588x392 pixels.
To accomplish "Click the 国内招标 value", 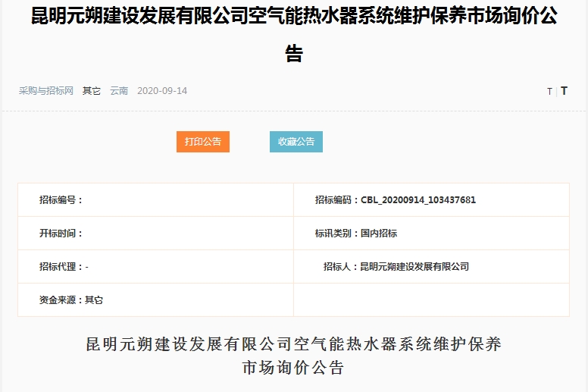I will tap(379, 234).
